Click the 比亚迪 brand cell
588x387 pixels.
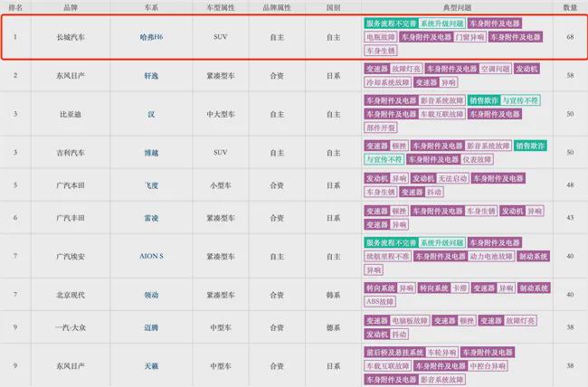(71, 114)
